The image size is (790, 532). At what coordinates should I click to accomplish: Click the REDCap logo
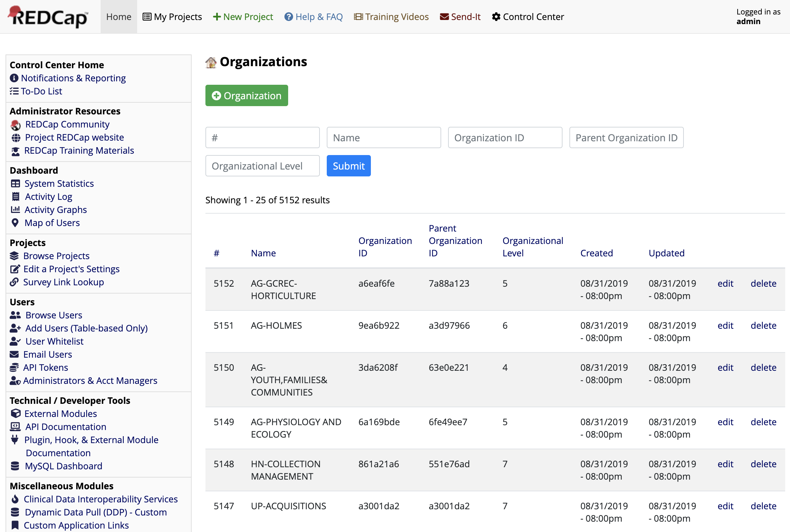click(x=48, y=17)
